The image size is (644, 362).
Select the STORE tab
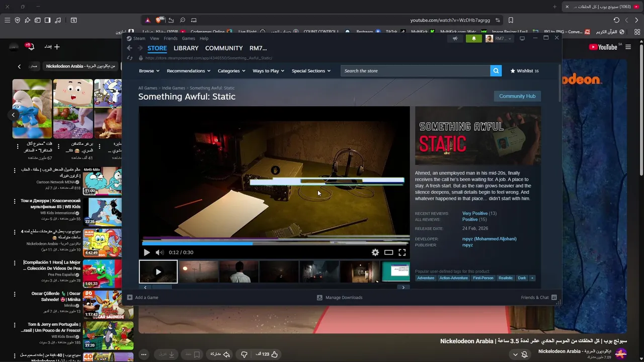(x=157, y=48)
